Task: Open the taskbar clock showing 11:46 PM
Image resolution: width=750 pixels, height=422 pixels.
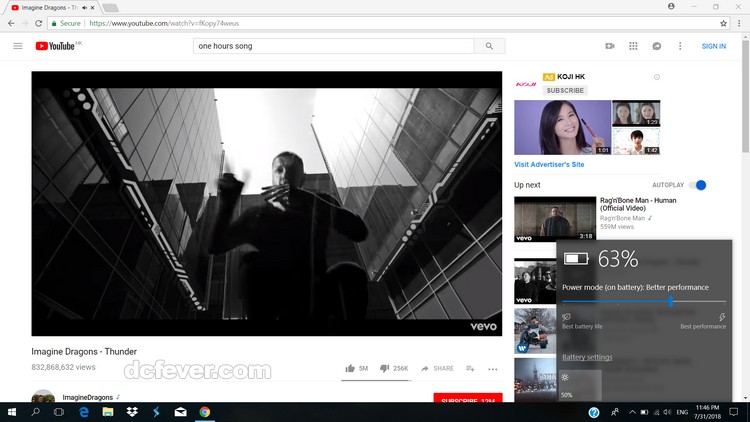Action: (x=707, y=412)
